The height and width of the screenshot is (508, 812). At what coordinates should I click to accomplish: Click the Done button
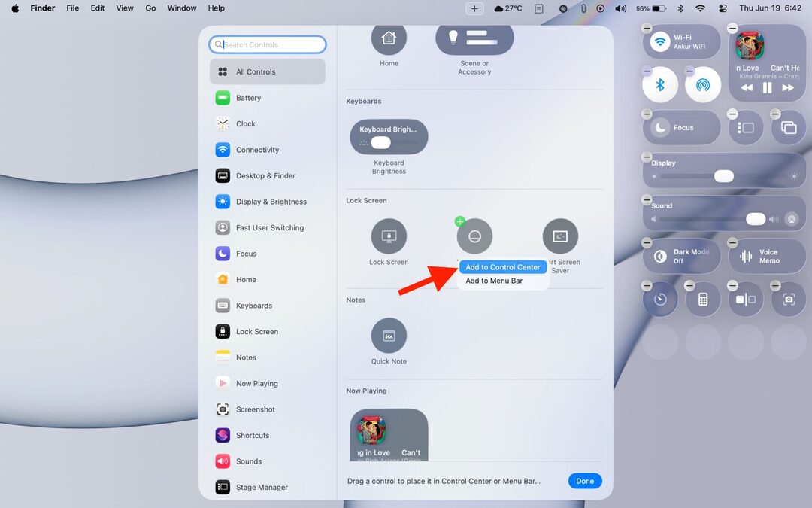click(x=585, y=480)
